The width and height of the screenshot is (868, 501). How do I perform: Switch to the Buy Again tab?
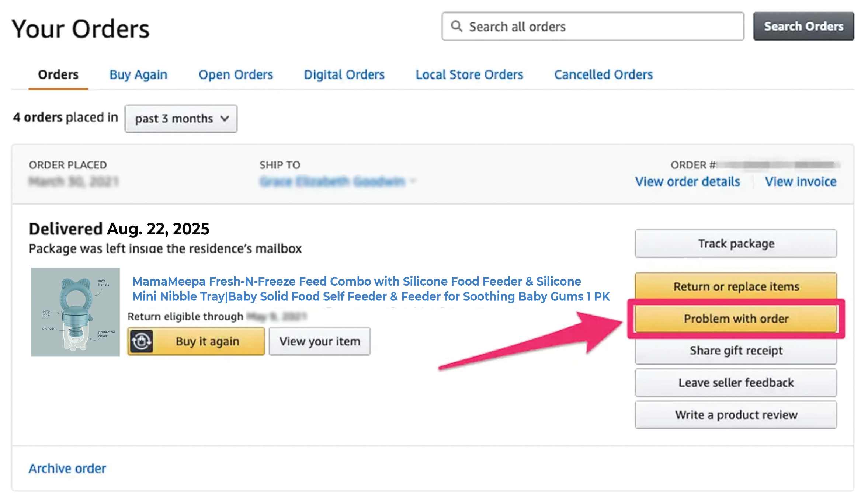pyautogui.click(x=138, y=74)
